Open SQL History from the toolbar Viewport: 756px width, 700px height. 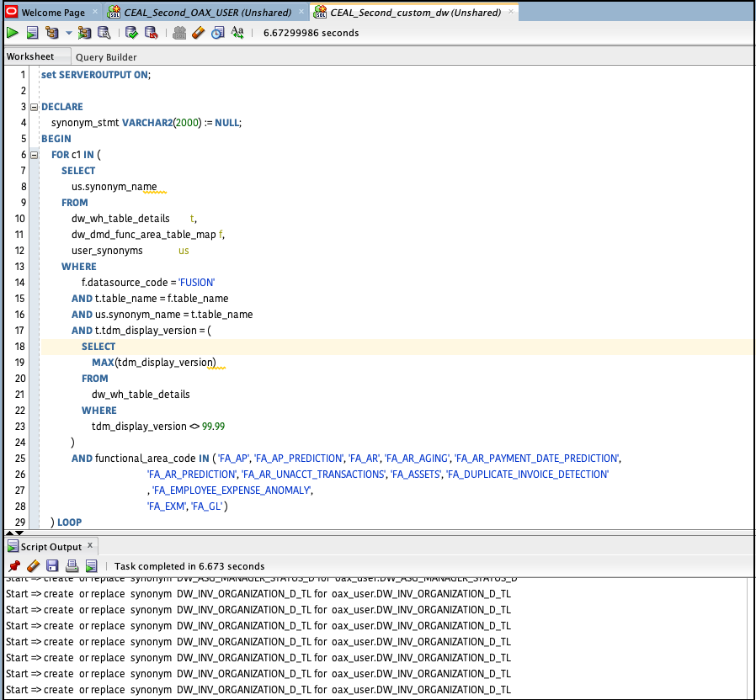[x=217, y=33]
